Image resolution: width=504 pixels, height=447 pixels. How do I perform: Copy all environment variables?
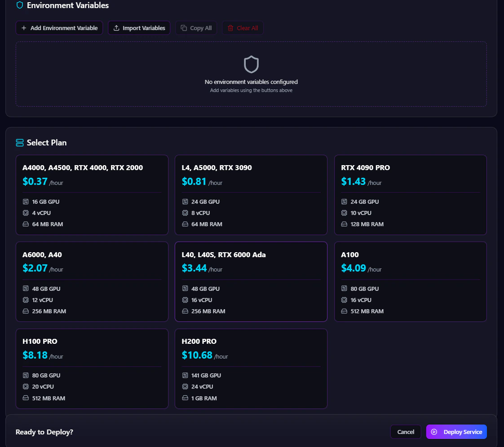pos(196,28)
